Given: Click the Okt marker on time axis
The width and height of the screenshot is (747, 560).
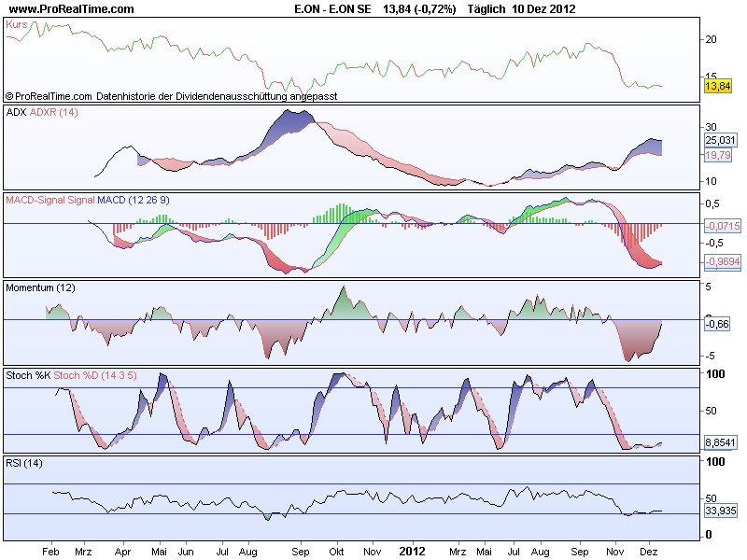Looking at the screenshot, I should [336, 552].
